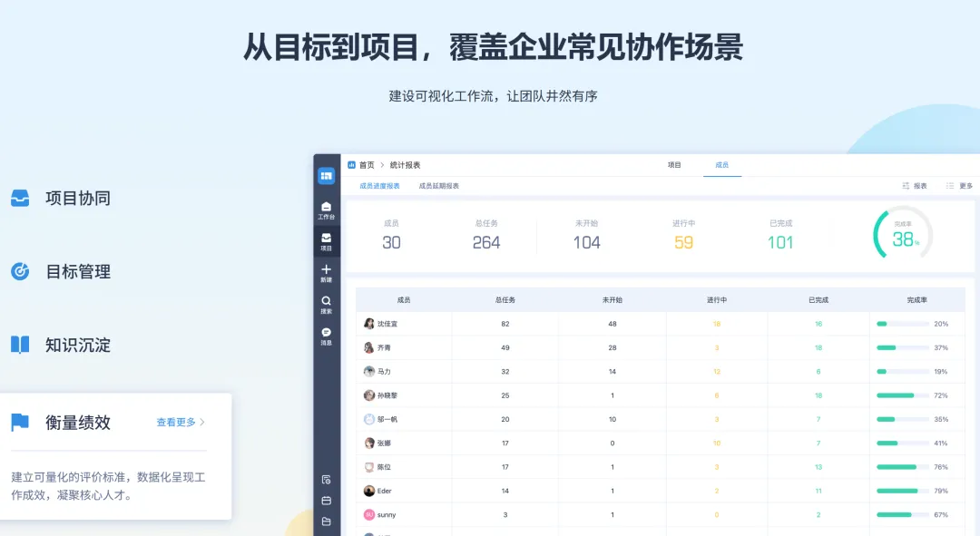
Task: Click the 目标管理 target icon
Action: pos(20,271)
